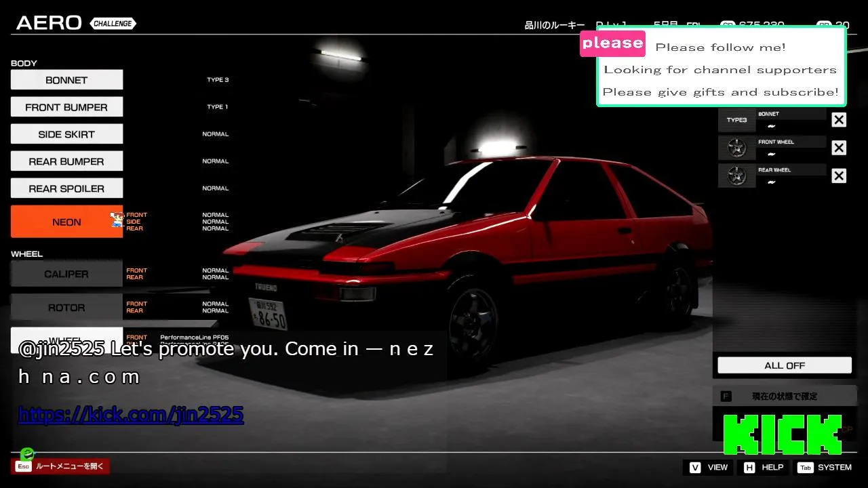Click the car icon under FRONT WHEEL label
The width and height of the screenshot is (868, 488).
771,154
